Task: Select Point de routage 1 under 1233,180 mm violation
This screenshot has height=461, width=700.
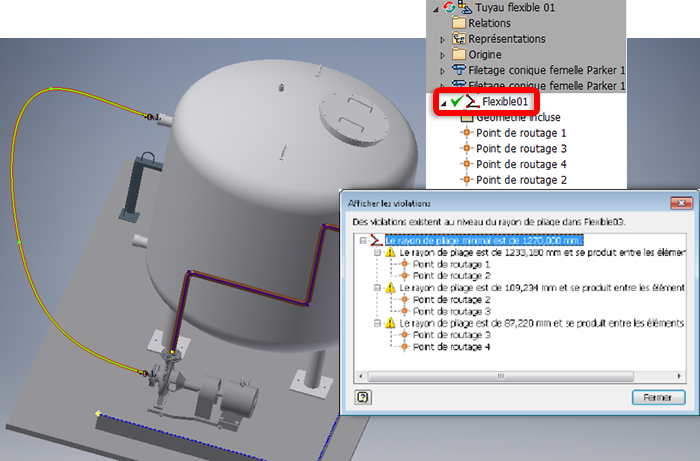Action: (451, 264)
